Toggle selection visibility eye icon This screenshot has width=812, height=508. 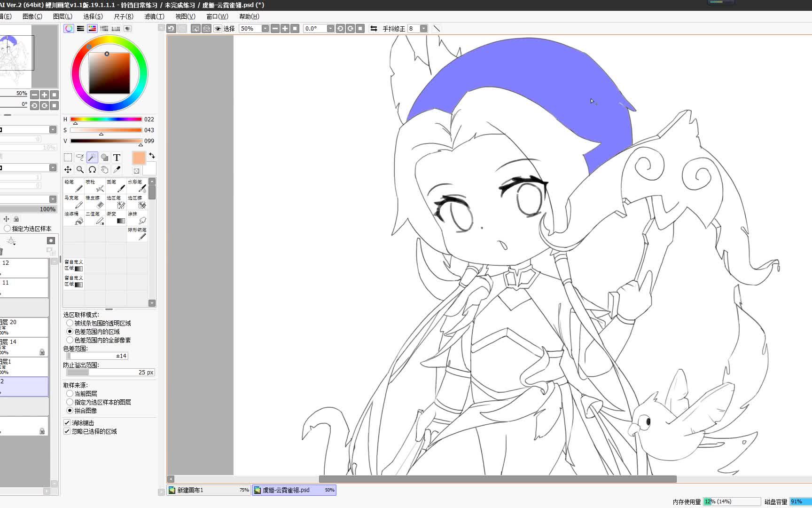coord(218,29)
